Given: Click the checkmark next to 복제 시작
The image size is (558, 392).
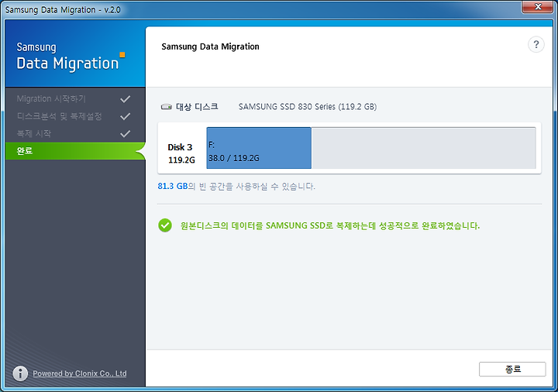Looking at the screenshot, I should coord(126,134).
